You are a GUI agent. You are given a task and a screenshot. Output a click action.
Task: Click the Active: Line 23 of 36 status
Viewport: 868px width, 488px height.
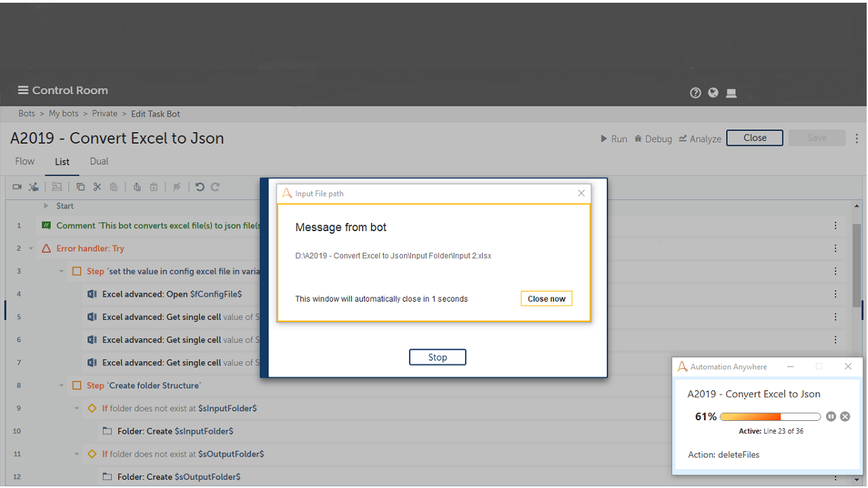[771, 431]
